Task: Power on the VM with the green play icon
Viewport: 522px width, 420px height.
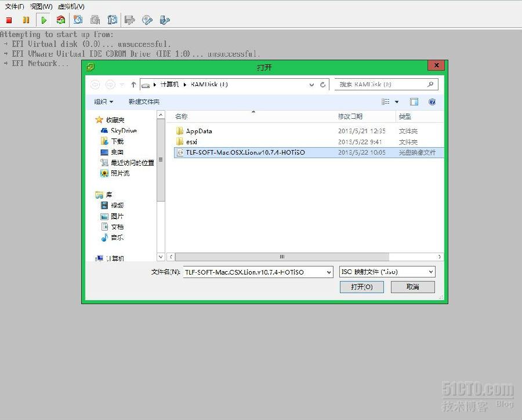Action: 43,20
